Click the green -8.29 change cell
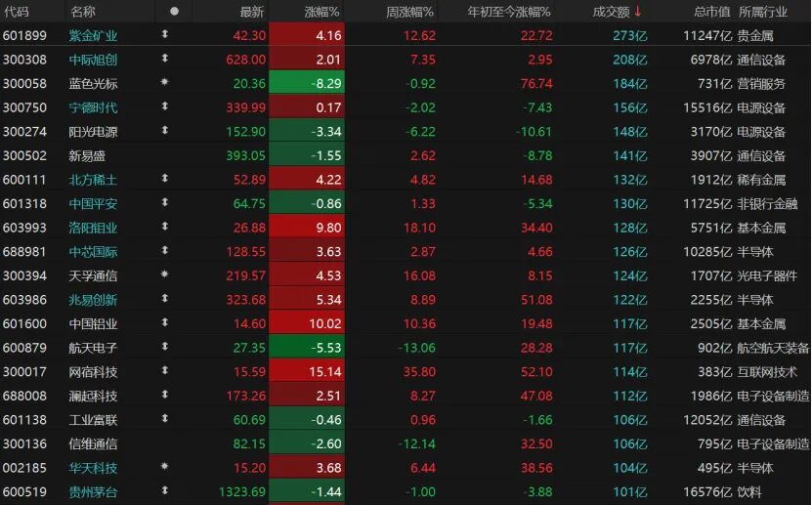Screen dimensions: 812x505 point(307,83)
